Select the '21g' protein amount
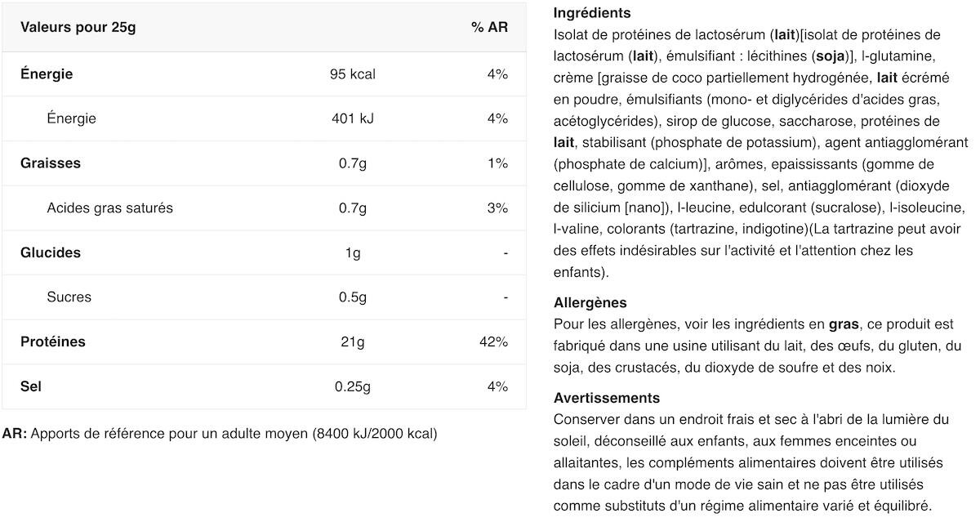 tap(353, 341)
